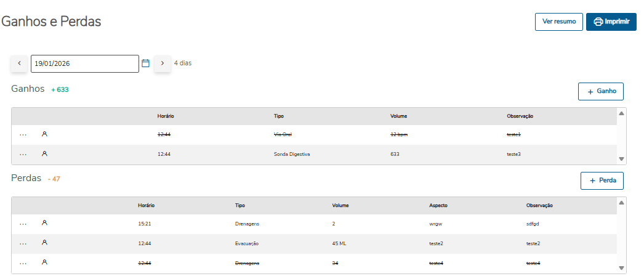The image size is (644, 276).
Task: Click the user icon on the struck-through Drenagens row
Action: point(44,262)
